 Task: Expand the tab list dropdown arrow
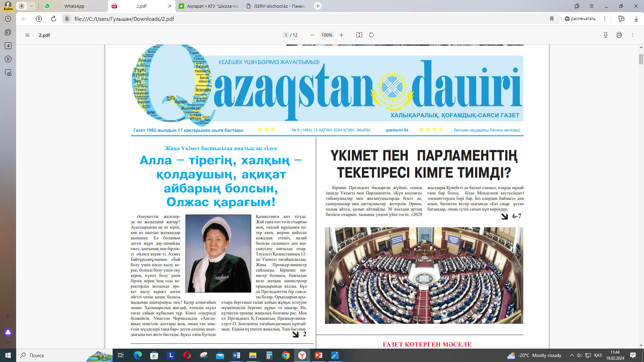point(31,6)
